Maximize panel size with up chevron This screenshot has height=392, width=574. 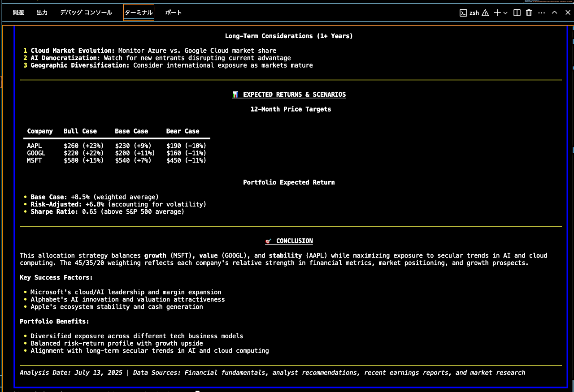(555, 13)
